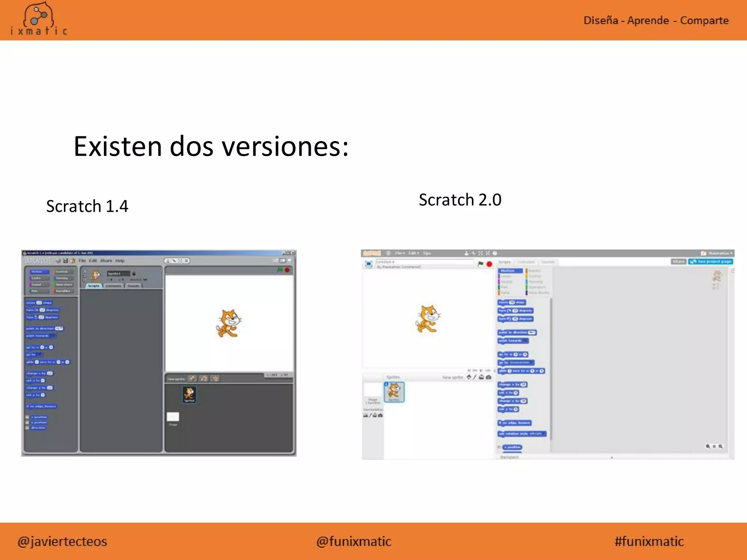Get surprise sprite in Scratch 1.4
The height and width of the screenshot is (560, 747).
pos(215,379)
